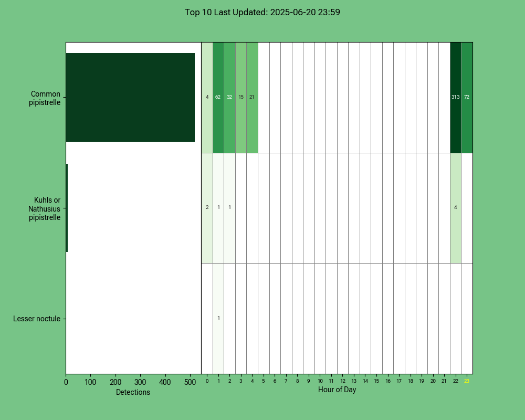Image resolution: width=525 pixels, height=420 pixels.
Task: Click hour 12 on the Hour of Day axis
Action: tap(343, 381)
